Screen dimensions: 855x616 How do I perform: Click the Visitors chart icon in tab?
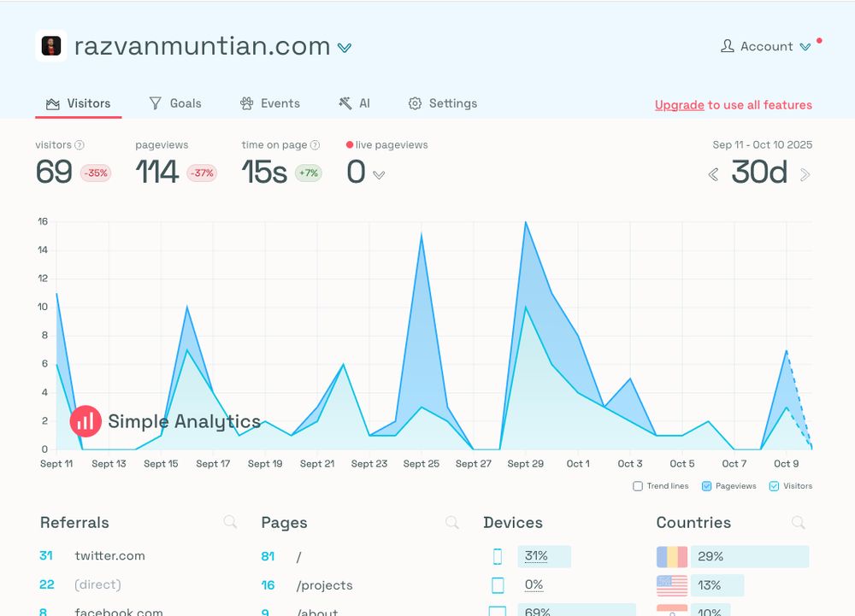53,103
